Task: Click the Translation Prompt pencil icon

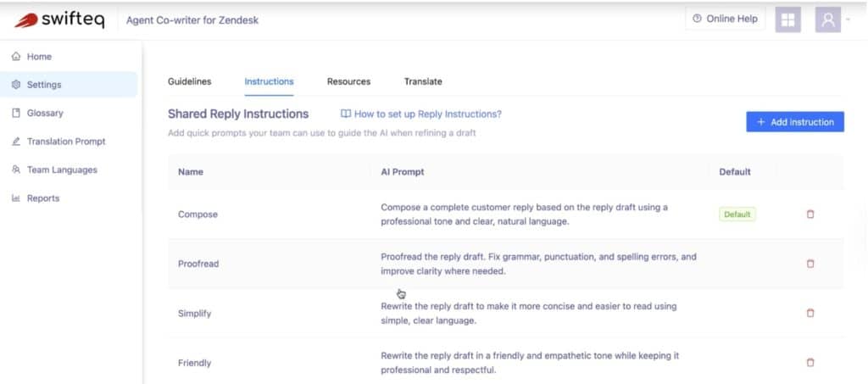Action: click(x=16, y=141)
